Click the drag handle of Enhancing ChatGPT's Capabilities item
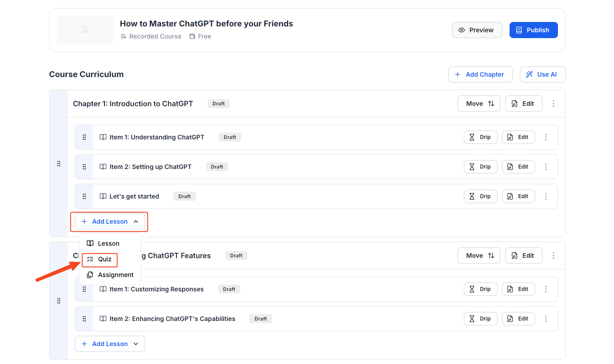Screen dimensions: 614x364 click(84, 319)
